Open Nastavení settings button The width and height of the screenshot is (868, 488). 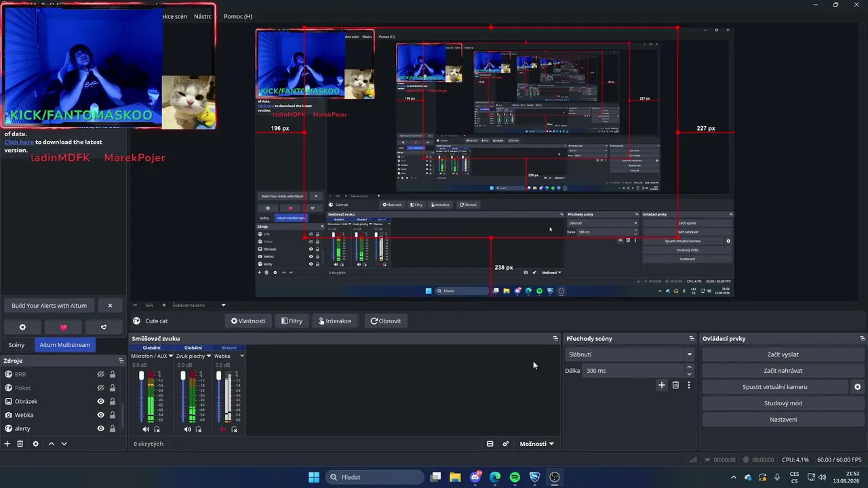(x=783, y=420)
